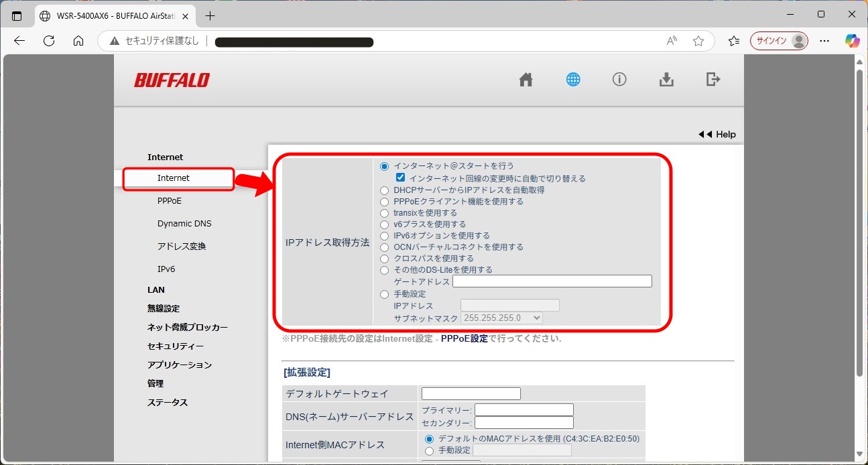Follow the PPPoE設定 link
Viewport: 868px width, 465px height.
pyautogui.click(x=464, y=339)
